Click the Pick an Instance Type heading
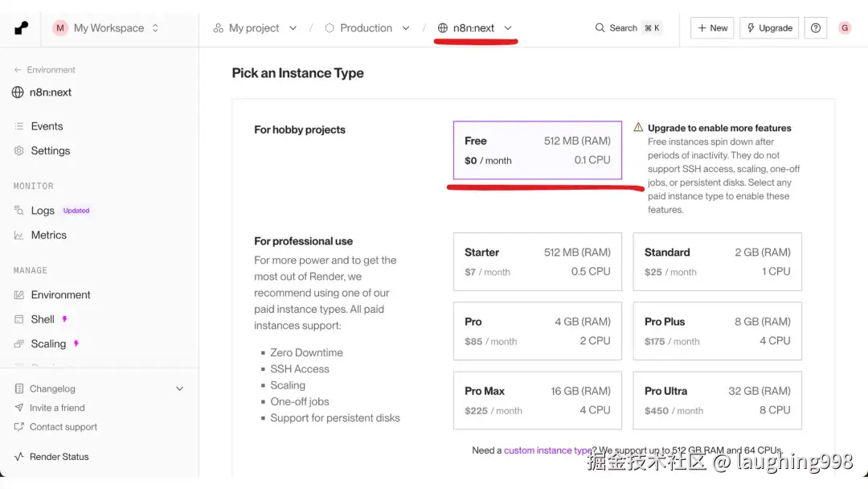This screenshot has width=868, height=489. pos(298,73)
